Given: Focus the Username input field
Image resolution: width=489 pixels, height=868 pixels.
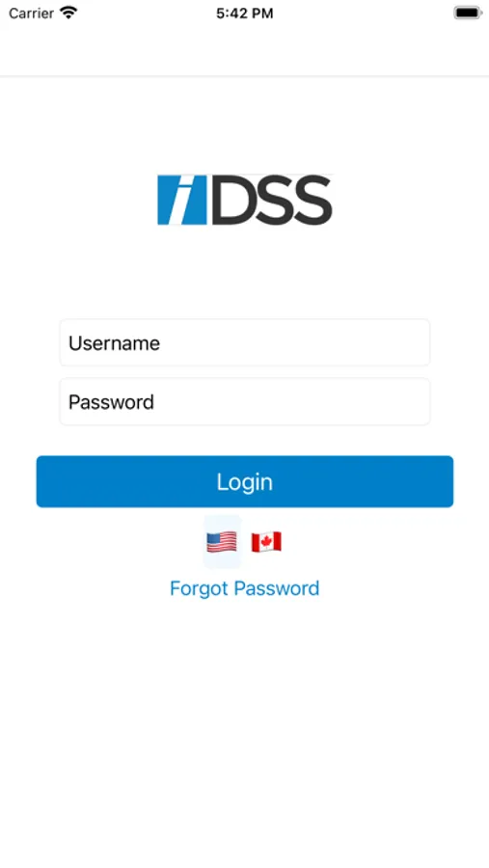Looking at the screenshot, I should 245,342.
